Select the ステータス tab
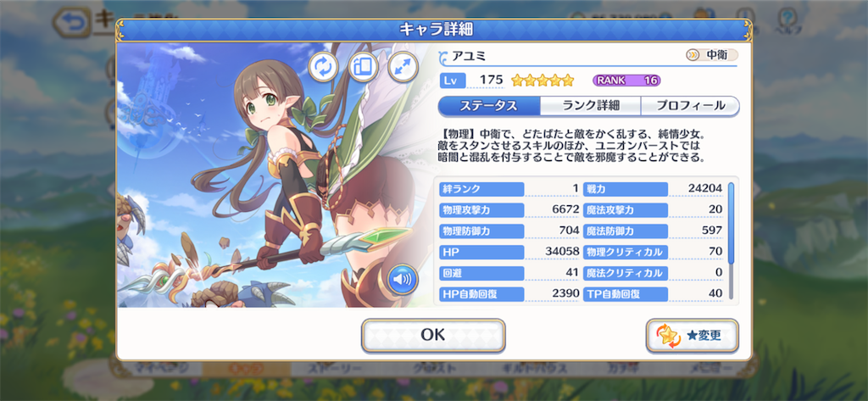The image size is (868, 401). click(489, 106)
